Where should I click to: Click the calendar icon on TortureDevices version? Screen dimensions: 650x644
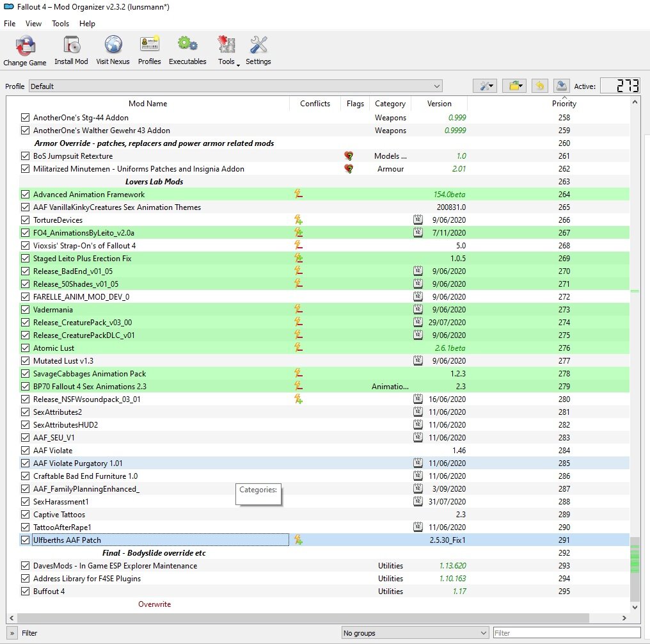coord(418,220)
